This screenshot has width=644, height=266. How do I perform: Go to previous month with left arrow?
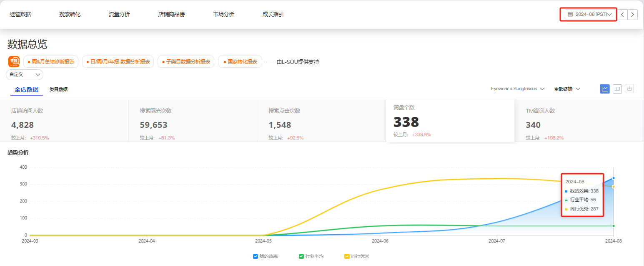tap(622, 15)
